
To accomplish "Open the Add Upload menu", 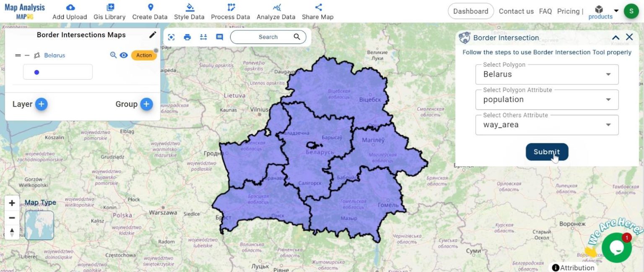I will coord(70,12).
